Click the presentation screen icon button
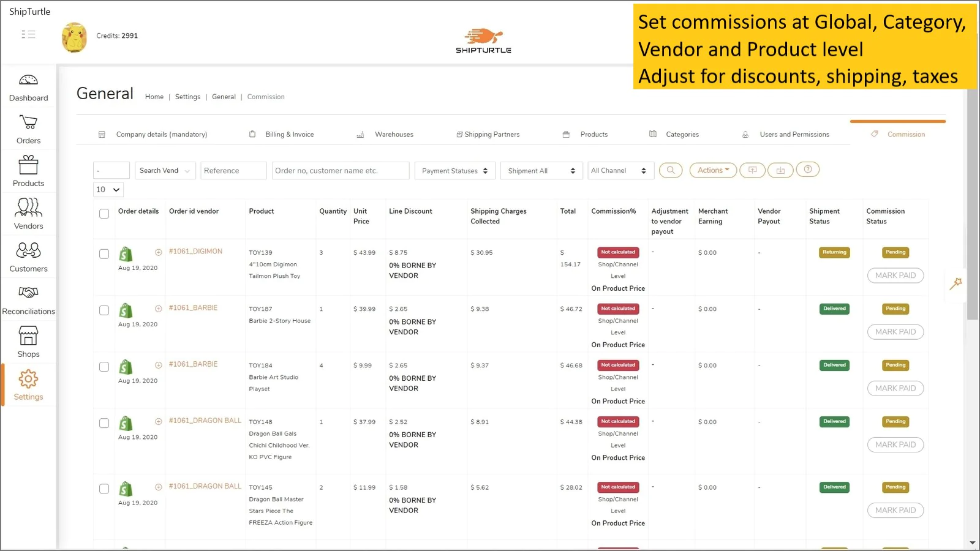This screenshot has height=551, width=980. [752, 170]
